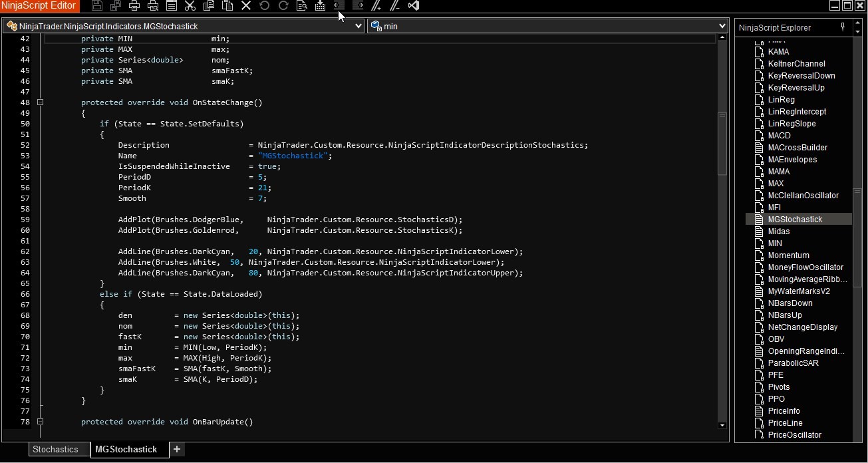
Task: Switch to the Stochastics tab
Action: (55, 450)
